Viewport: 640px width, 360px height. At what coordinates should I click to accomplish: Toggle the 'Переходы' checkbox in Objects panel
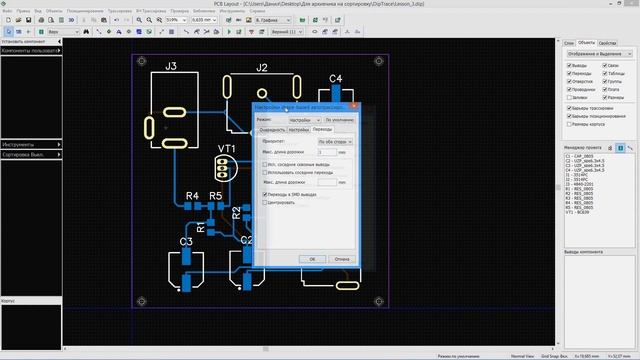pyautogui.click(x=569, y=73)
